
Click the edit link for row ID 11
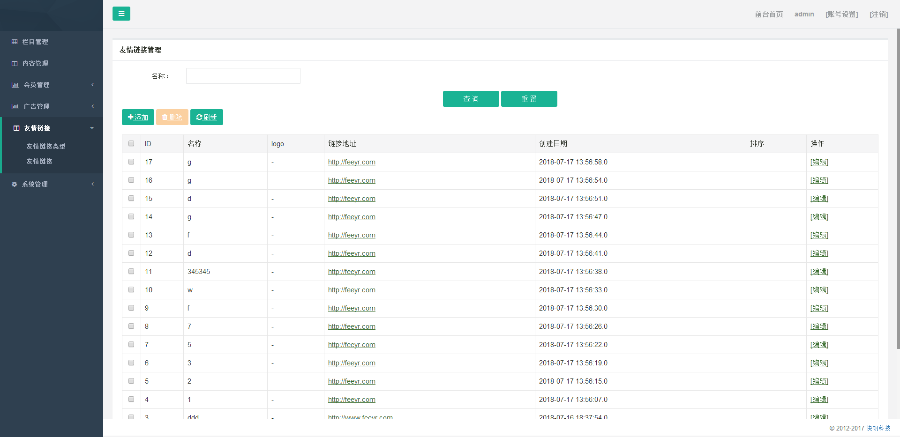(x=819, y=271)
